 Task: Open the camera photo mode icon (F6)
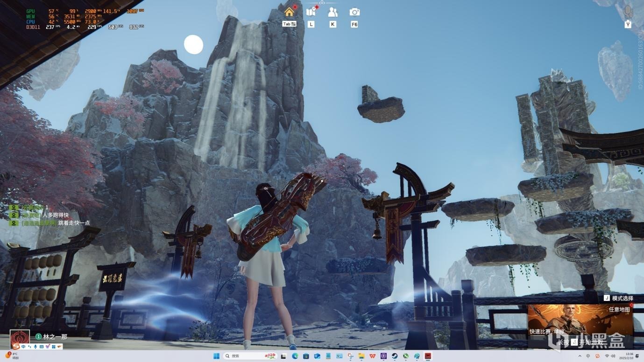coord(354,12)
